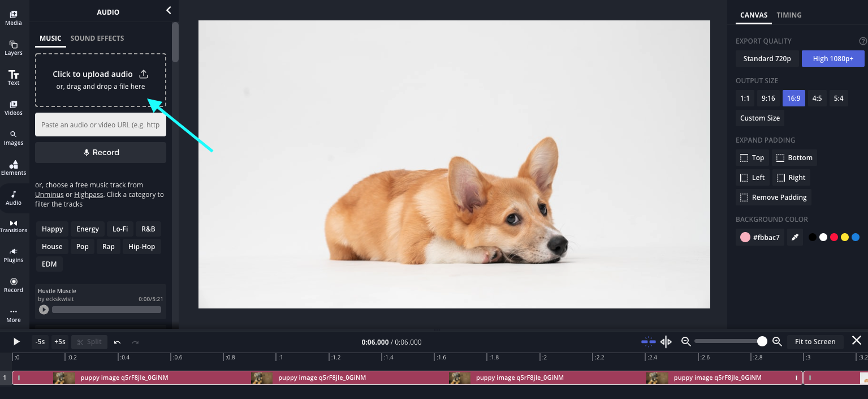Image resolution: width=868 pixels, height=399 pixels.
Task: Open Custom Size options
Action: tap(759, 118)
